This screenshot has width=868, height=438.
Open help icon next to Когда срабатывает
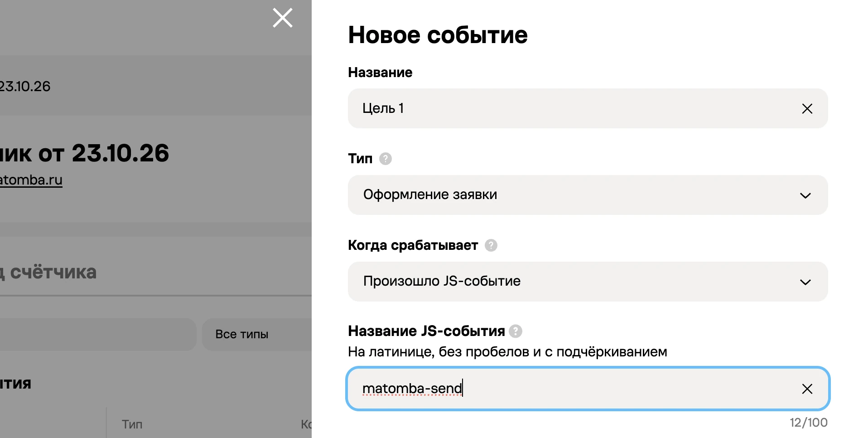tap(491, 245)
